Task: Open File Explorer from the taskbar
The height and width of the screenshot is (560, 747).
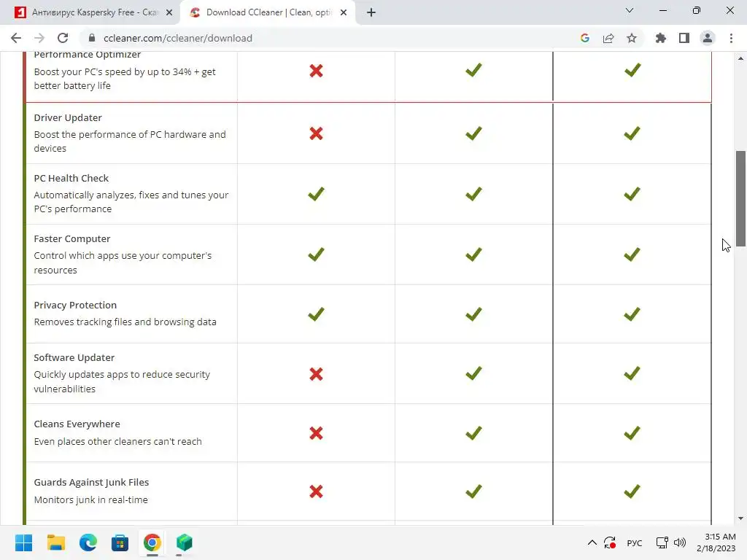Action: (x=55, y=542)
